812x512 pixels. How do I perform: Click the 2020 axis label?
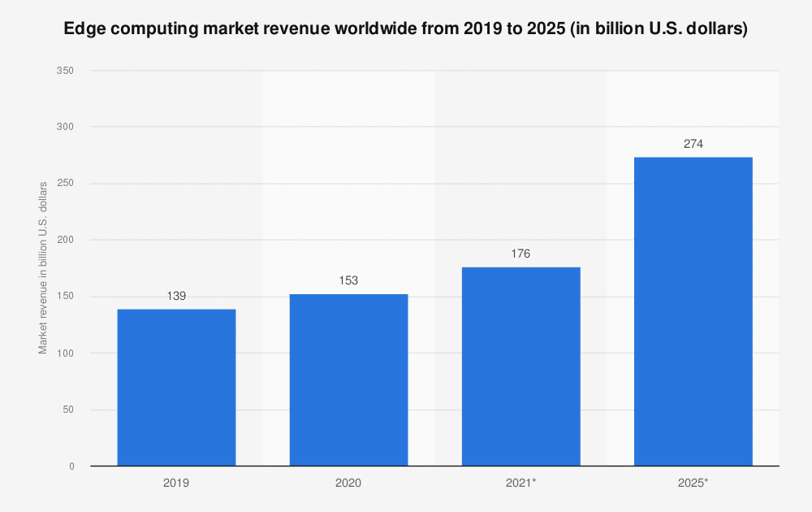(x=348, y=482)
